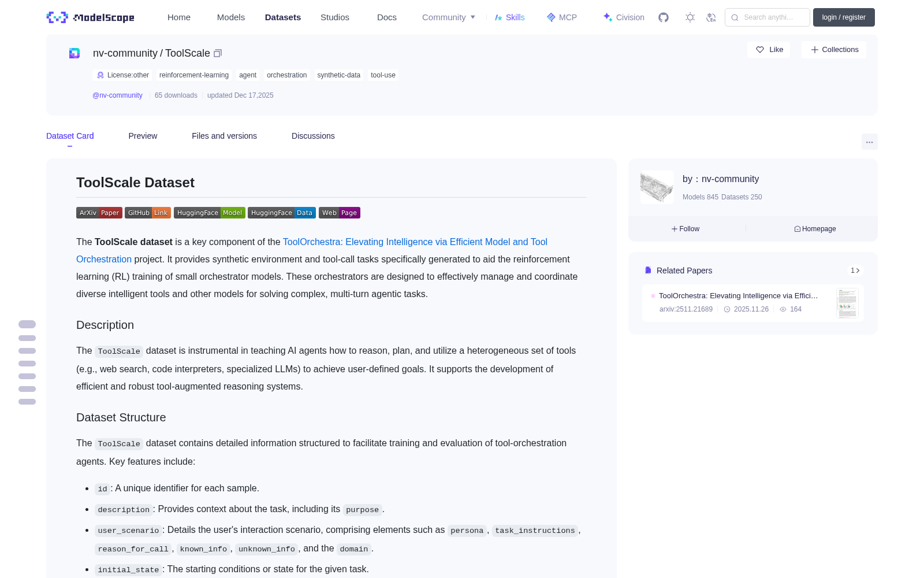The width and height of the screenshot is (924, 578).
Task: Click the arxiv:2511.21689 identifier
Action: pos(686,309)
